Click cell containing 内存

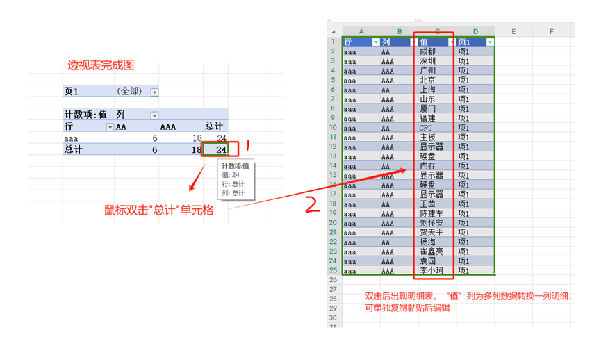[x=437, y=166]
